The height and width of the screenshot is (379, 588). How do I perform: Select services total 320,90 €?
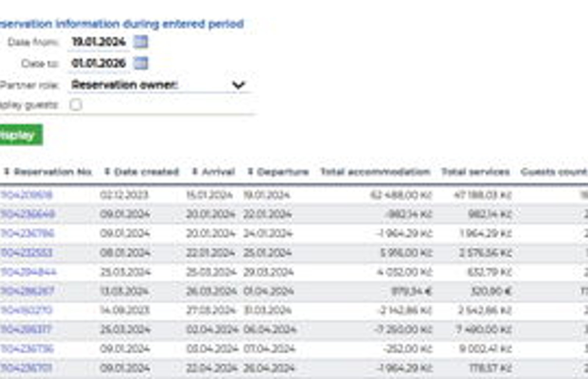pyautogui.click(x=491, y=291)
